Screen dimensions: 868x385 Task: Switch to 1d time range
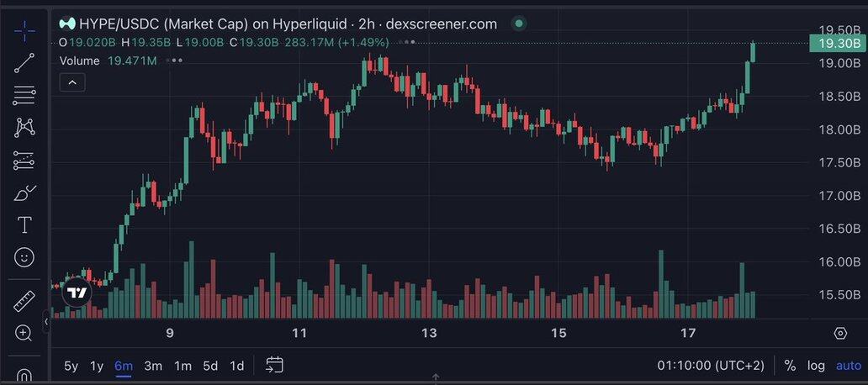237,366
